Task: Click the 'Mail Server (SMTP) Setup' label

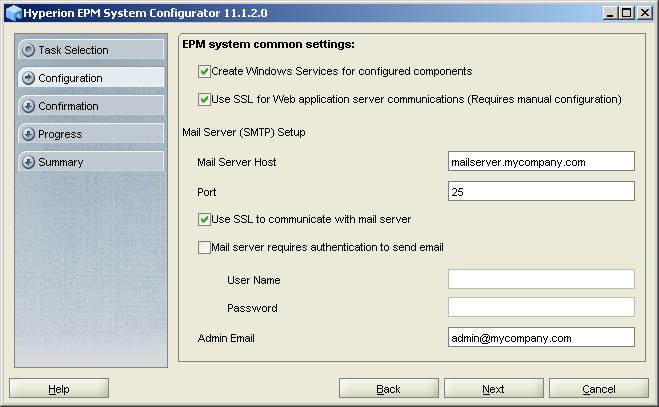Action: [244, 132]
